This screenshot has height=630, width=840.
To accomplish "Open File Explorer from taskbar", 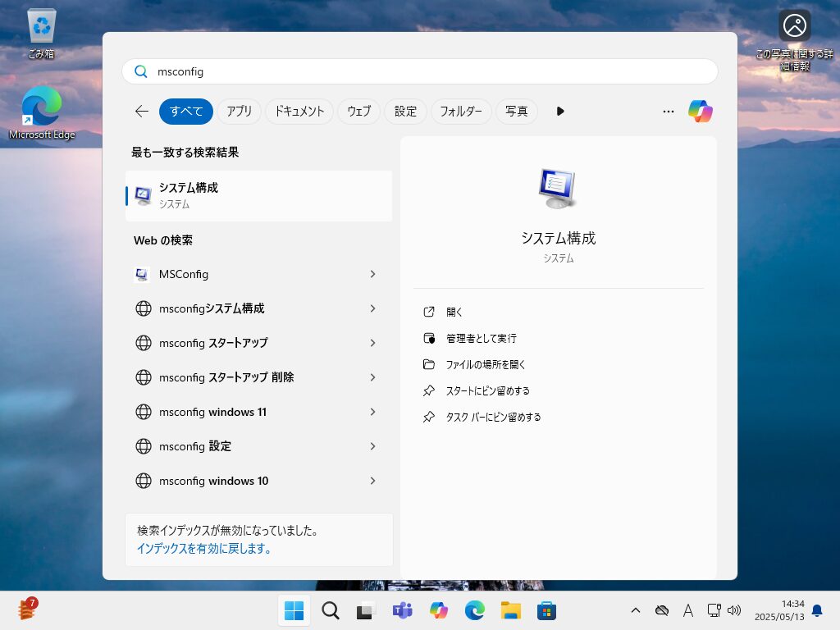I will pos(510,610).
